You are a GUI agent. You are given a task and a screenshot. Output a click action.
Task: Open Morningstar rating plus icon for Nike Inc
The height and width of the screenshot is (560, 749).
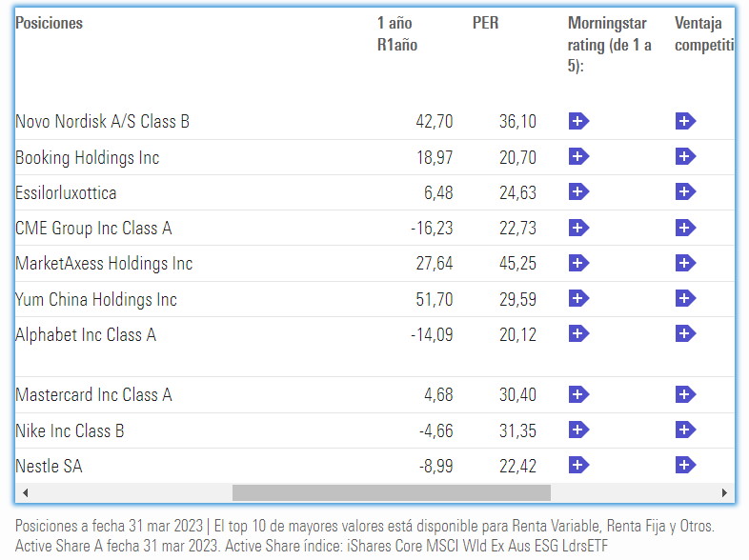pos(578,430)
